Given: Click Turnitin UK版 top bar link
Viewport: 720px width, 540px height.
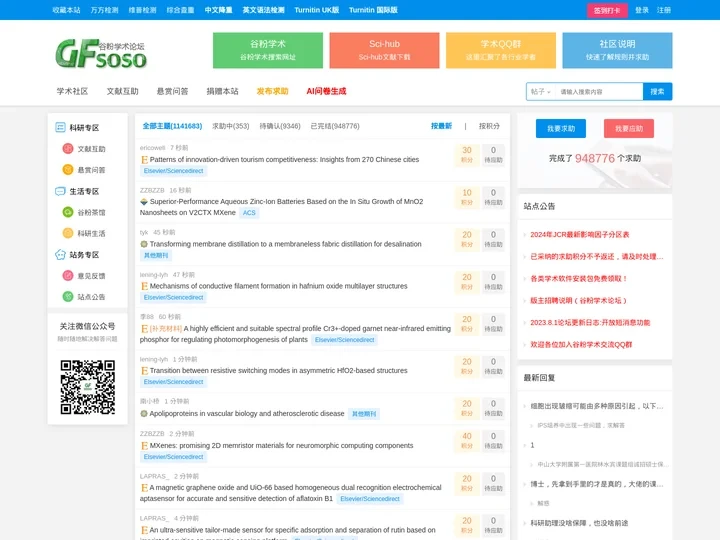Looking at the screenshot, I should tap(316, 10).
